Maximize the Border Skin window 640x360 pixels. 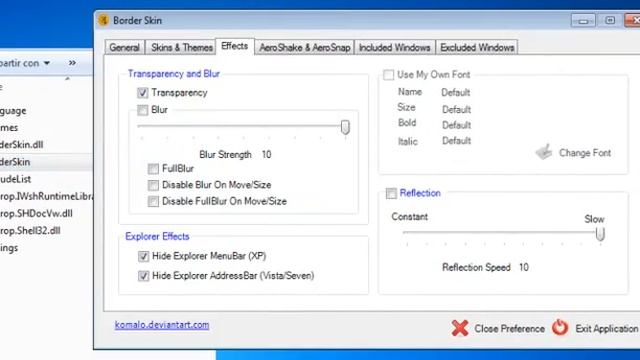click(x=610, y=20)
